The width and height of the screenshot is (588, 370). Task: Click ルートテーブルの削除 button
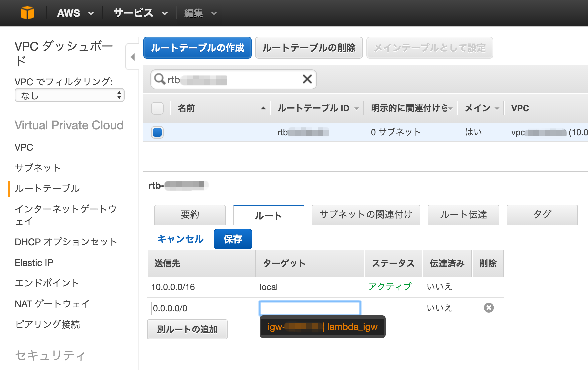click(309, 48)
